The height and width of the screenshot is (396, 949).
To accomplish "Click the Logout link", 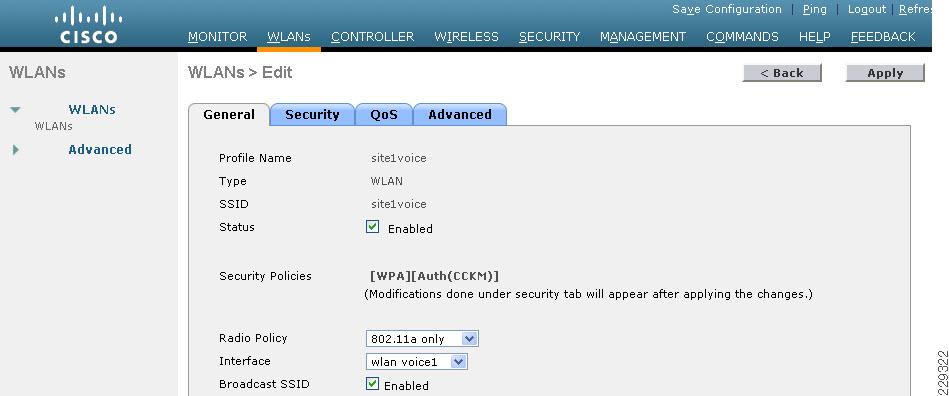I will tap(866, 9).
